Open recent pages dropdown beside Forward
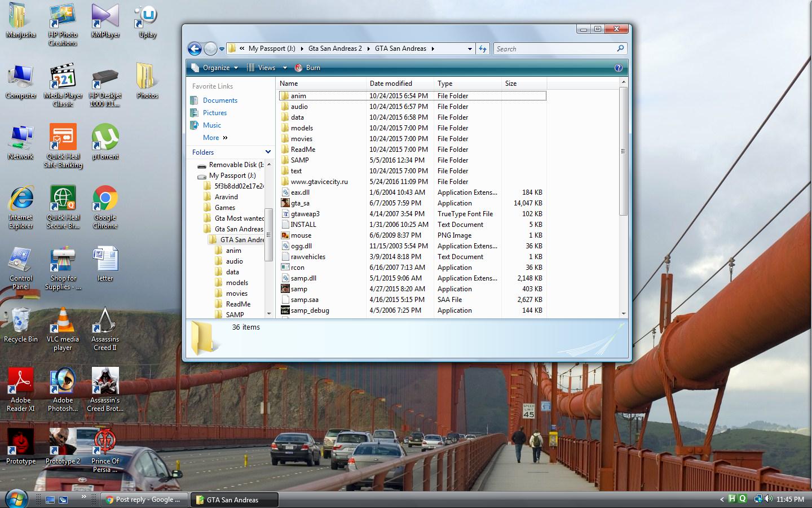This screenshot has height=508, width=812. click(222, 49)
